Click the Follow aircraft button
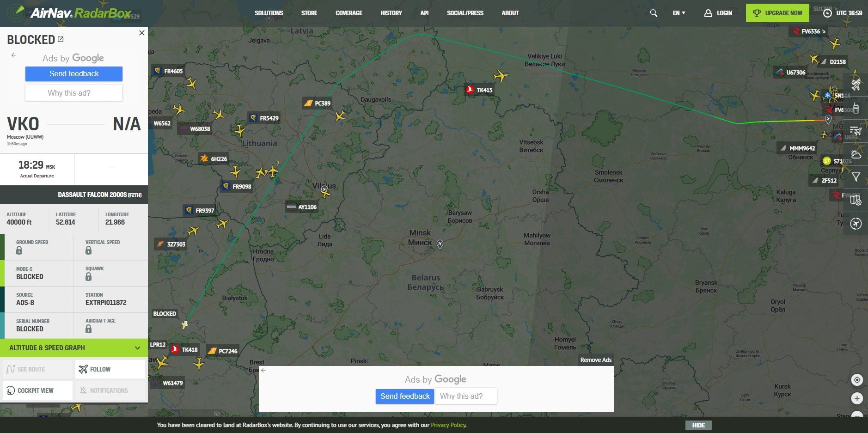The image size is (868, 433). click(x=110, y=369)
